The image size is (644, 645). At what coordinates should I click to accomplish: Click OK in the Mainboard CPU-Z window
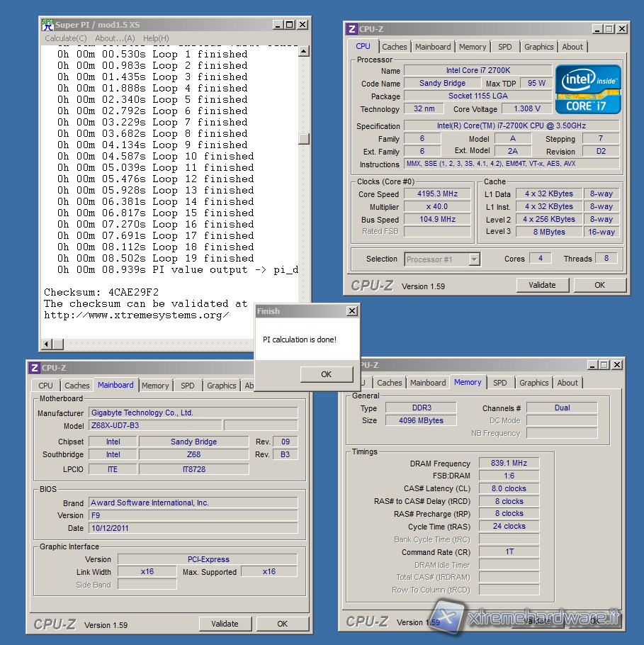point(282,624)
